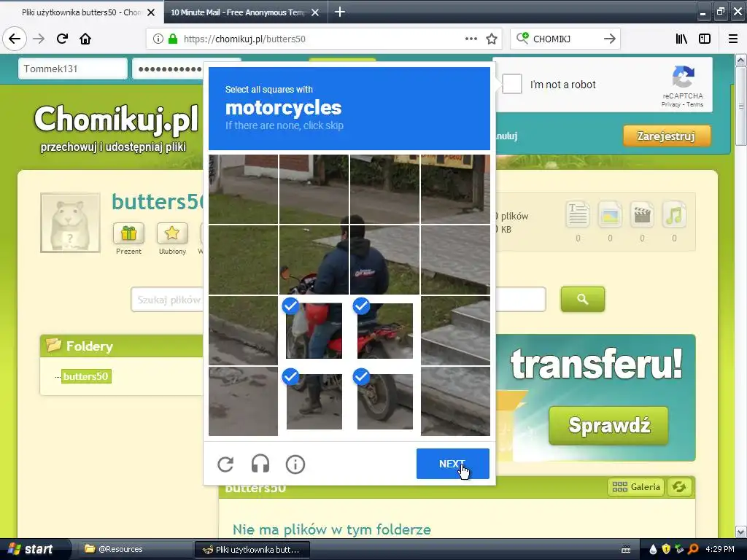The image size is (747, 560).
Task: Select the tile with the motorcycle mirror and handlebar
Action: click(314, 260)
